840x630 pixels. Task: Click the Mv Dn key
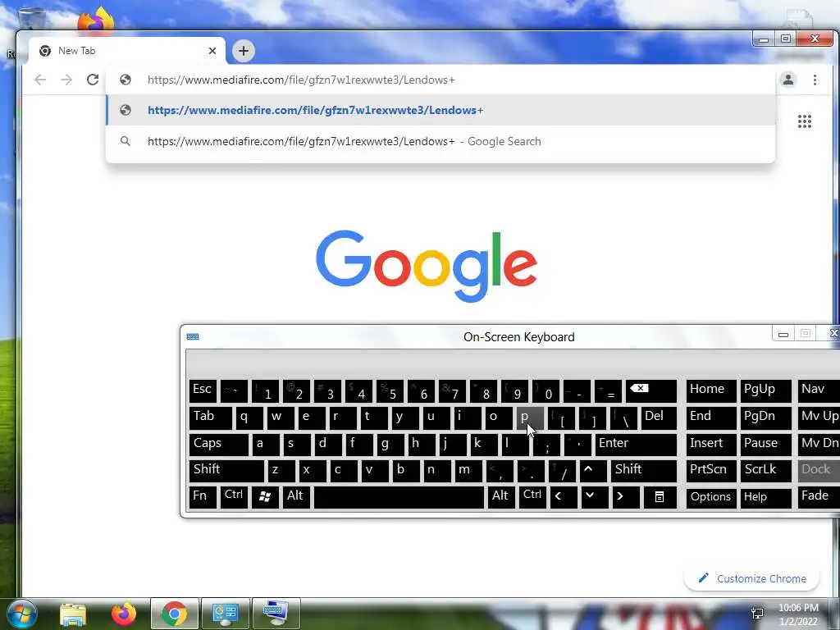[818, 444]
